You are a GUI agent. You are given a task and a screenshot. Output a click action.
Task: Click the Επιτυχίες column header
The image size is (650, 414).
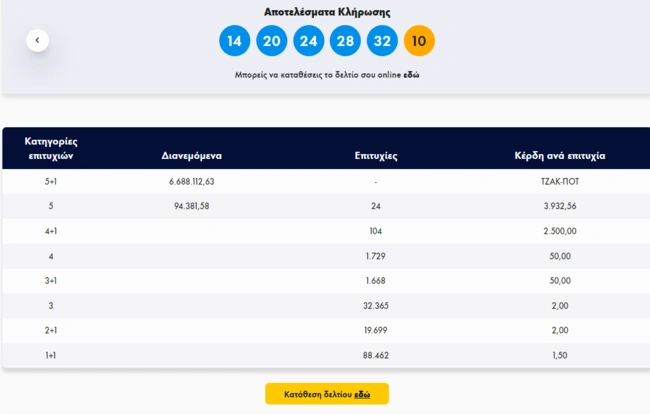click(376, 156)
